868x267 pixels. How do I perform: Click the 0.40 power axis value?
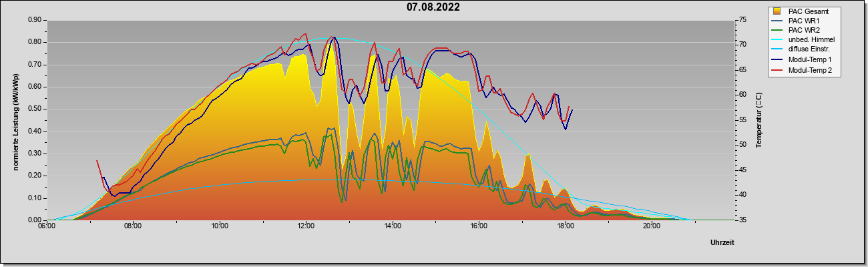coord(35,131)
